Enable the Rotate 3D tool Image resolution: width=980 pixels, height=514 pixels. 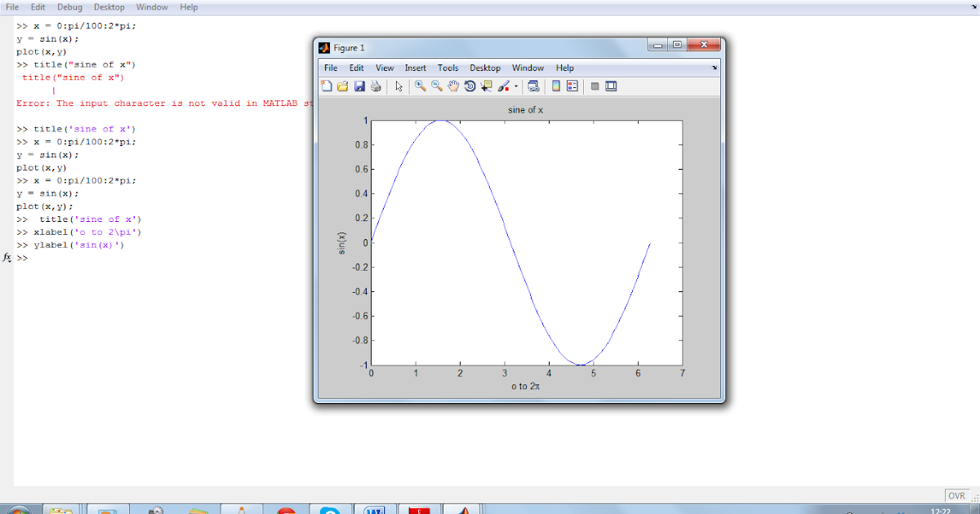pyautogui.click(x=470, y=87)
